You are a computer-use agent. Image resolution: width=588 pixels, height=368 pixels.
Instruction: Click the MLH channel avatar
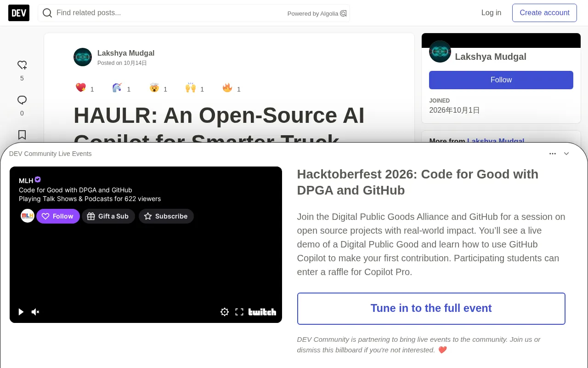(x=28, y=216)
